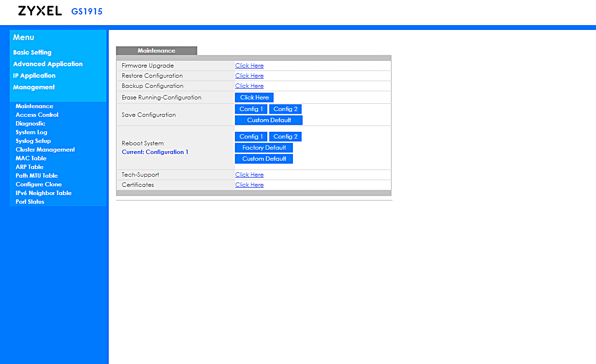The width and height of the screenshot is (596, 364).
Task: View Port Status page
Action: [30, 202]
